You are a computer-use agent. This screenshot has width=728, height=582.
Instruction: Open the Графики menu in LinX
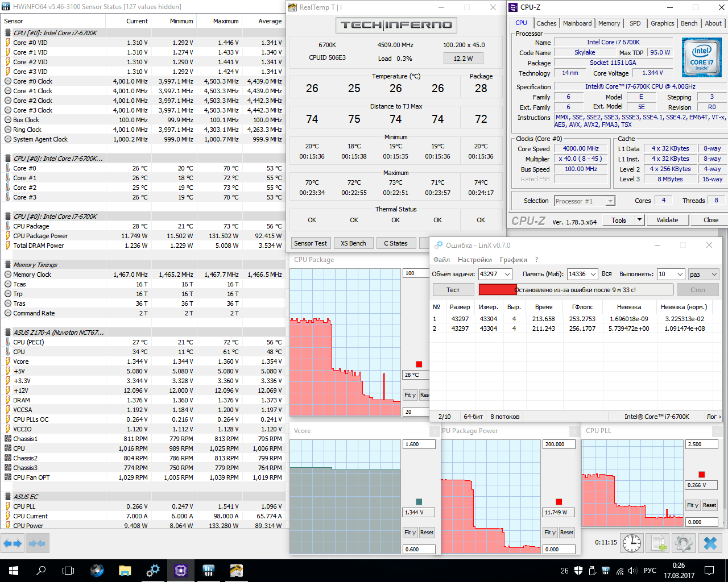click(514, 260)
